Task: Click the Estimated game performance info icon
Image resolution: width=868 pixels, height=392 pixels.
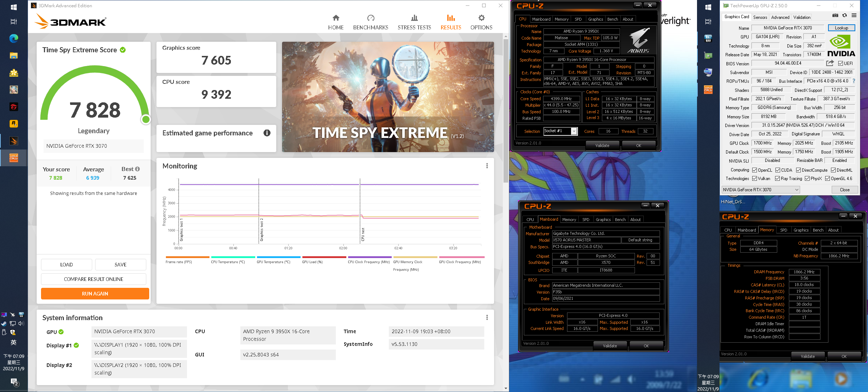Action: click(267, 133)
